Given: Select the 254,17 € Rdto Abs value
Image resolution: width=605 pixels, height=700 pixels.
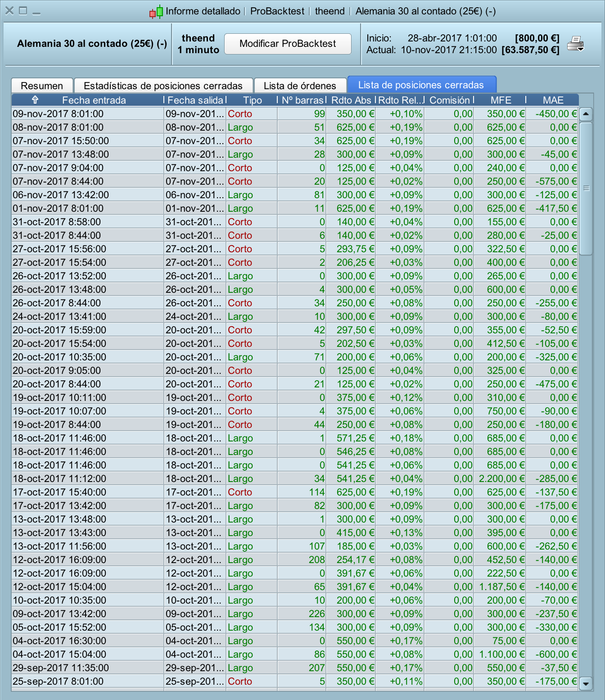Looking at the screenshot, I should [x=356, y=560].
